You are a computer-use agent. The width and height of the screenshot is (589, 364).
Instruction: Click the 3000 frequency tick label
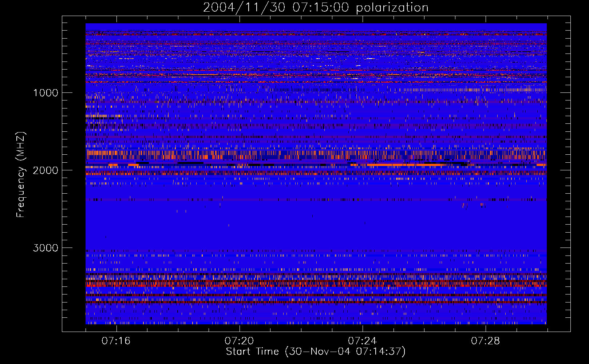pos(46,248)
